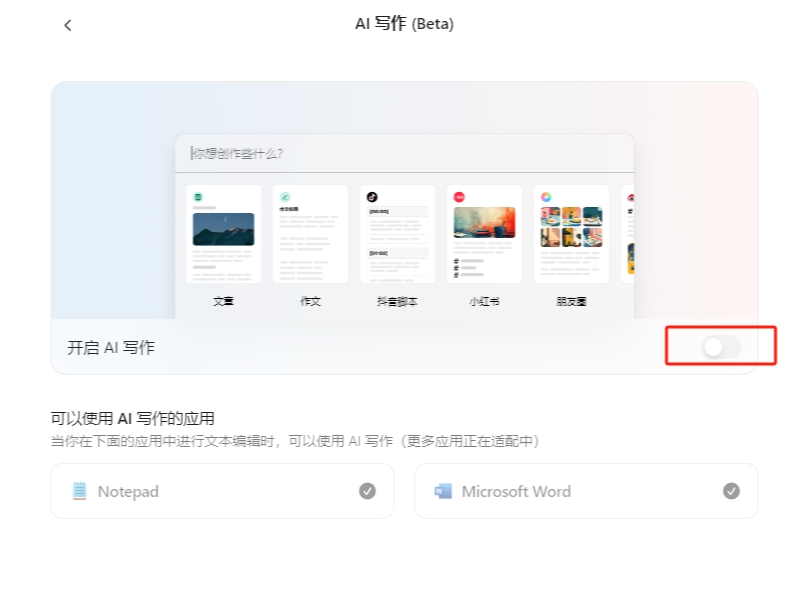This screenshot has height=604, width=805.
Task: Click the green document icon on 文章 card
Action: (198, 197)
